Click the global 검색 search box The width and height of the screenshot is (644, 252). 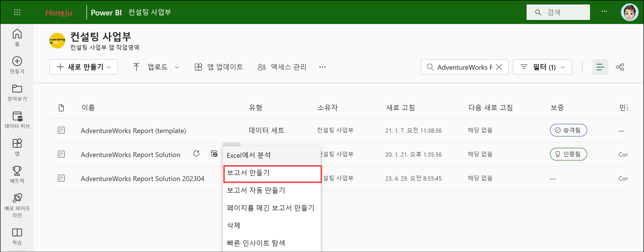558,12
